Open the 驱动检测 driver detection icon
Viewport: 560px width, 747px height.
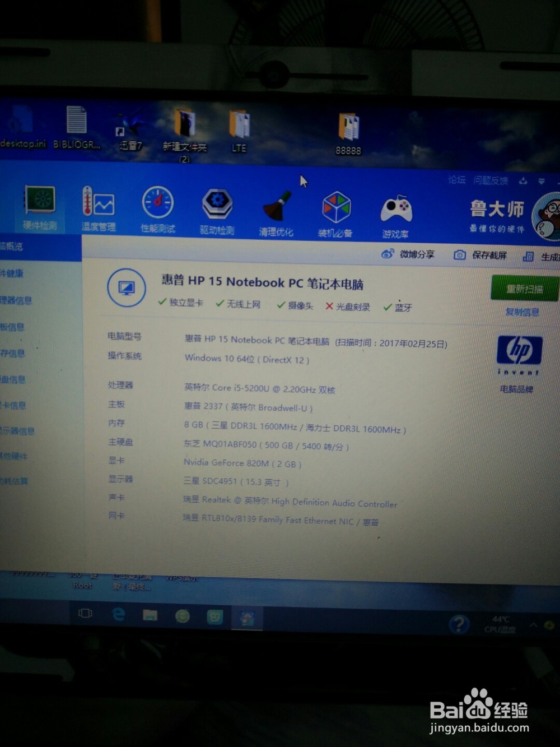point(217,212)
